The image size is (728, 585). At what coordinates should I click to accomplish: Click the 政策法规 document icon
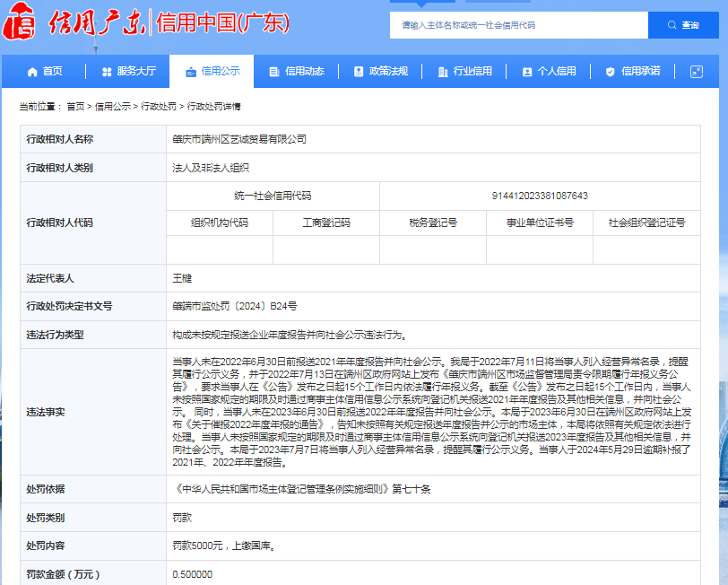(x=359, y=72)
